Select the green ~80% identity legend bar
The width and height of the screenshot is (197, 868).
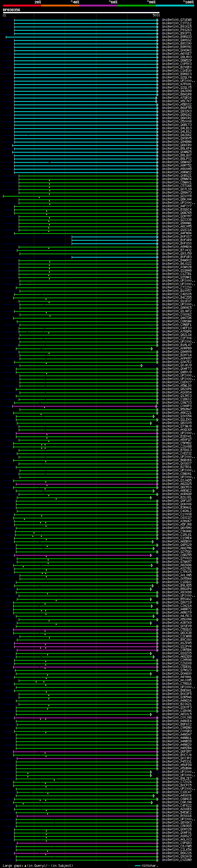tap(137, 6)
